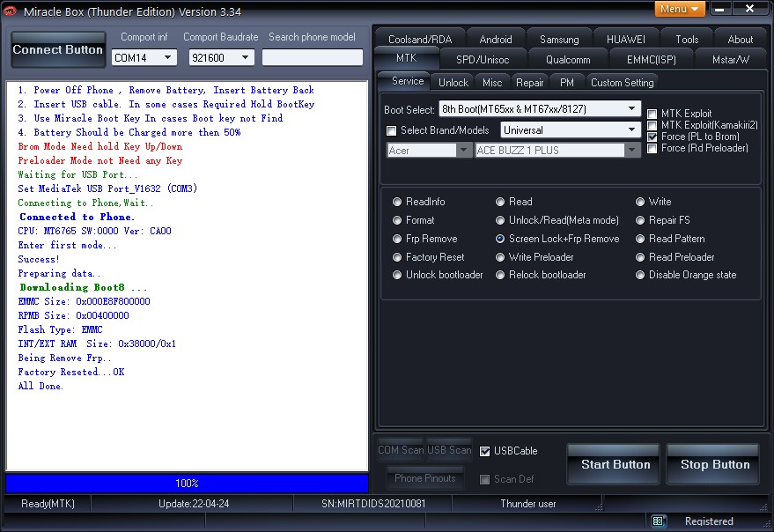Select the Disable Orange state radio option
The width and height of the screenshot is (774, 532).
(x=640, y=275)
